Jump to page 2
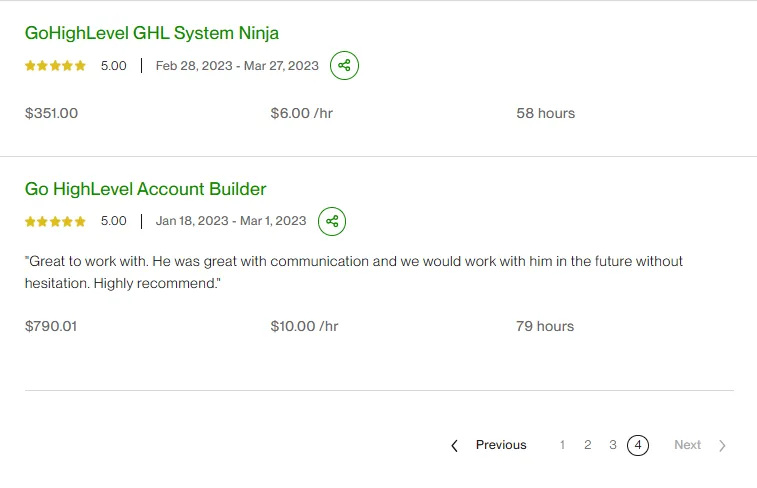This screenshot has height=488, width=757. (x=588, y=445)
